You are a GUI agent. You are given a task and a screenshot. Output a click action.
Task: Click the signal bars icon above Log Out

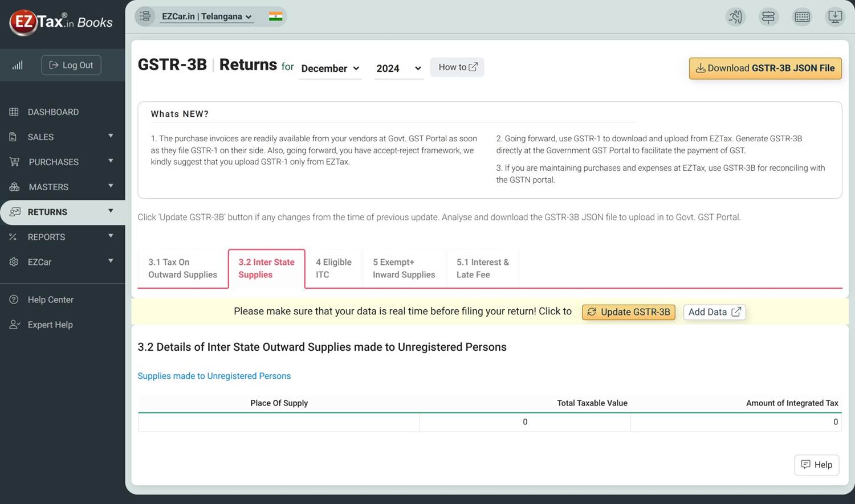point(17,65)
